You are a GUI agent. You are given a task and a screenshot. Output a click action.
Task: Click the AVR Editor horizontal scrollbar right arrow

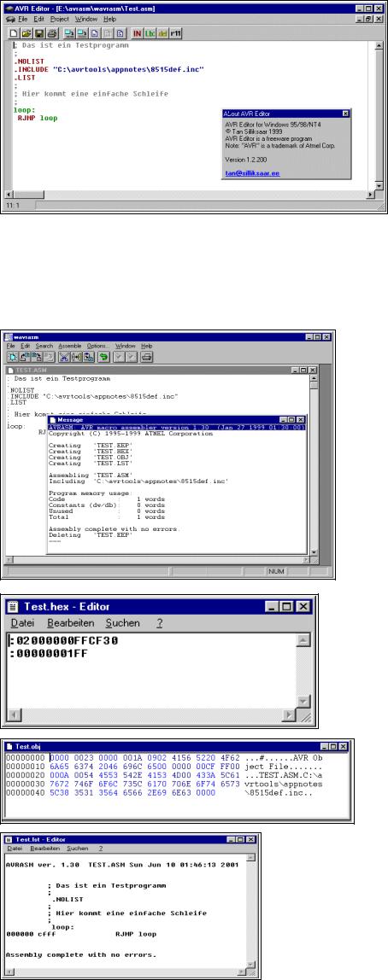(369, 195)
